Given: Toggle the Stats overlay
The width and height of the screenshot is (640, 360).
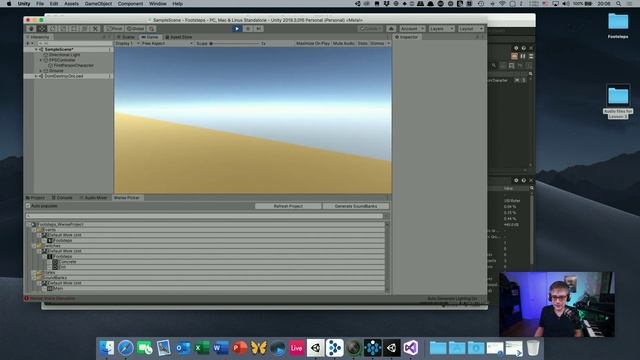Looking at the screenshot, I should point(362,43).
